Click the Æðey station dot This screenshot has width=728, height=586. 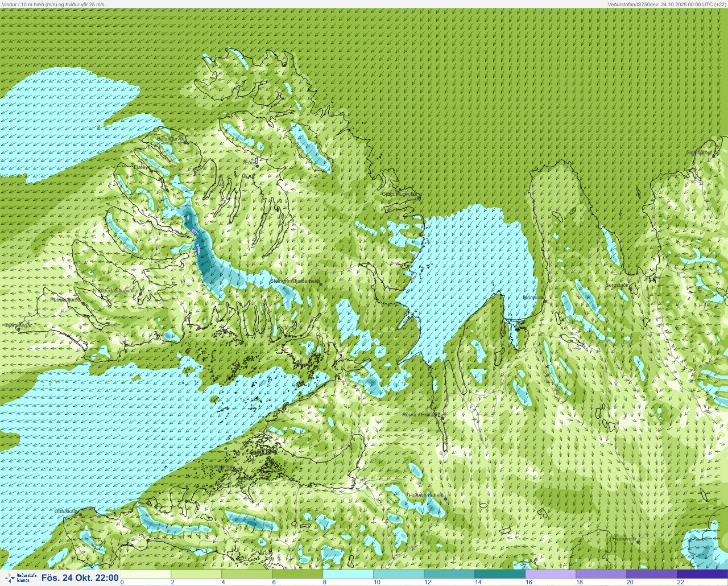click(x=257, y=166)
